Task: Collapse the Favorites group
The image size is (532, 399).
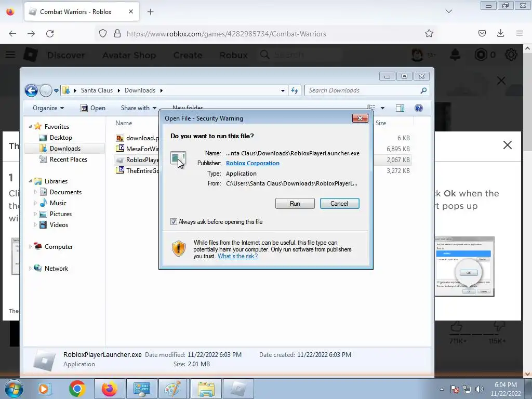Action: click(x=30, y=127)
